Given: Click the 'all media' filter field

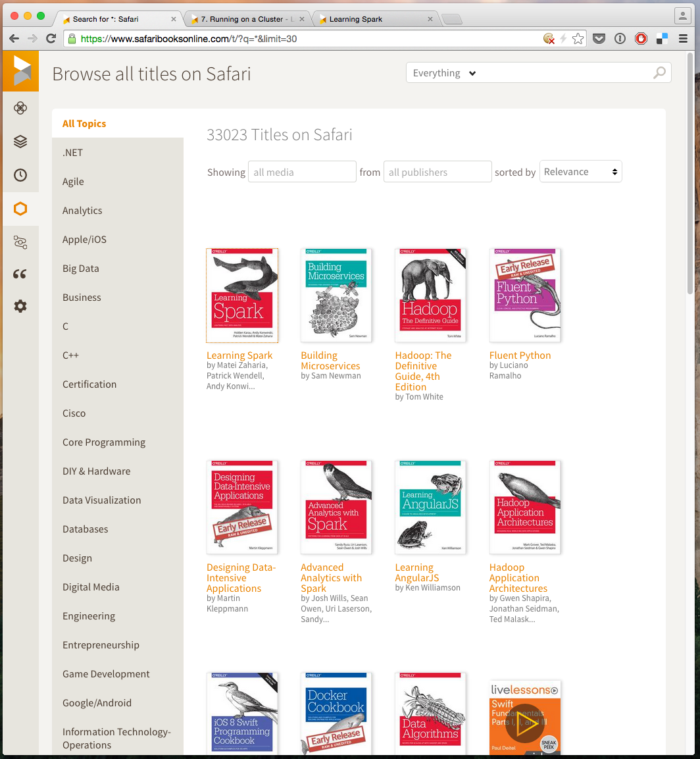Looking at the screenshot, I should pyautogui.click(x=302, y=172).
